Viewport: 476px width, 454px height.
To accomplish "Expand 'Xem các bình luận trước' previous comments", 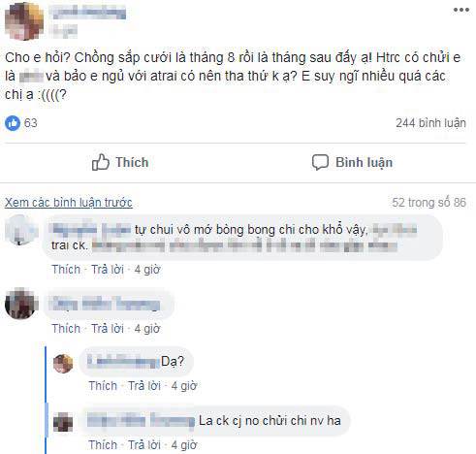I will click(x=69, y=203).
